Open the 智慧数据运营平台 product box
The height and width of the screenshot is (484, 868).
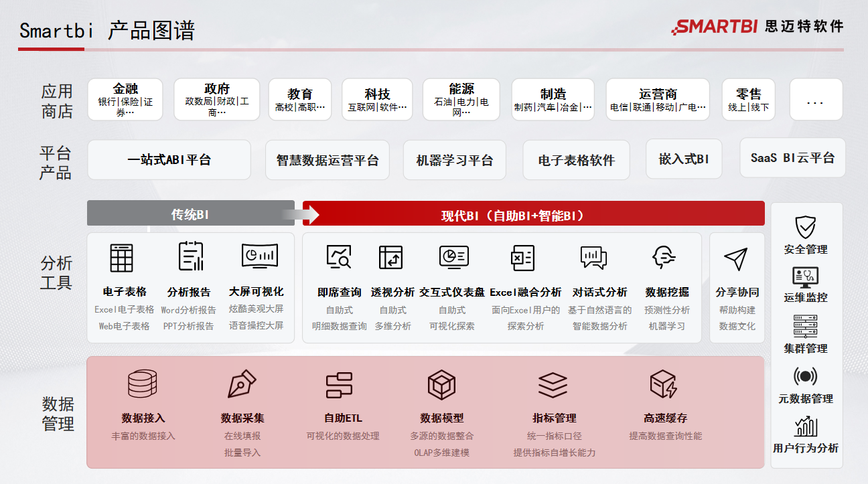tap(328, 160)
